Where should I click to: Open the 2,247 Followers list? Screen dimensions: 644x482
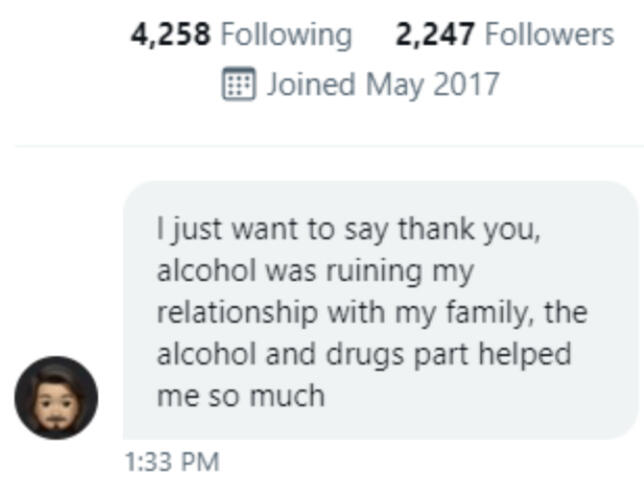(504, 35)
